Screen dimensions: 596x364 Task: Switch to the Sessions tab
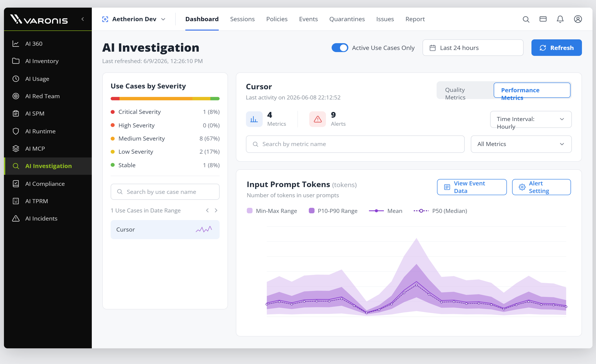[x=242, y=19]
